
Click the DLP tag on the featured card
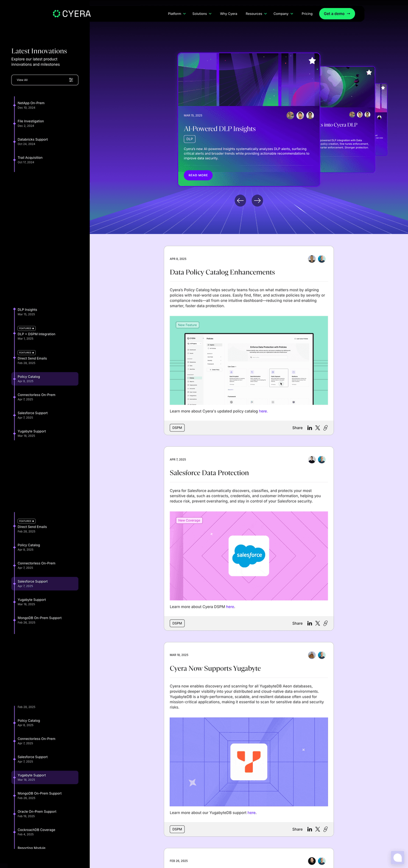(190, 139)
